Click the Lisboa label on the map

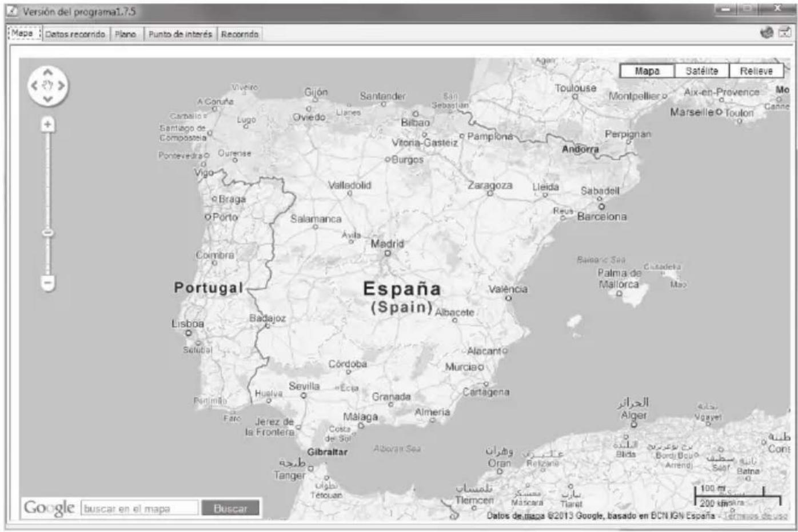[187, 323]
